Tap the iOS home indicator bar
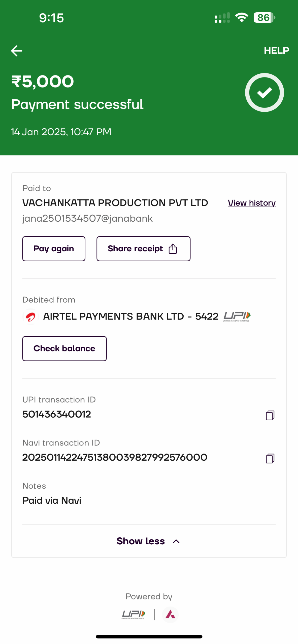 click(149, 636)
